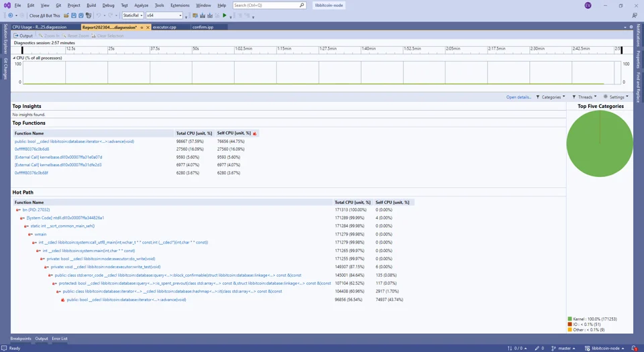Click the Close All But This button
Viewport: 644px width, 352px height.
45,15
